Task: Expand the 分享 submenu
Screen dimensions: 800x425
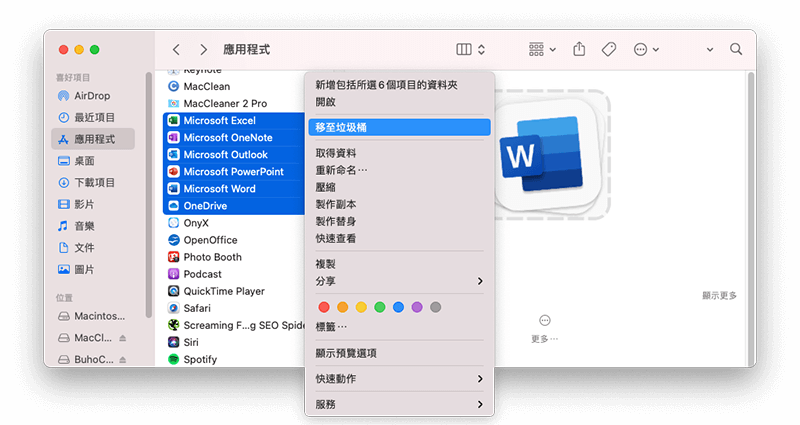Action: (399, 281)
